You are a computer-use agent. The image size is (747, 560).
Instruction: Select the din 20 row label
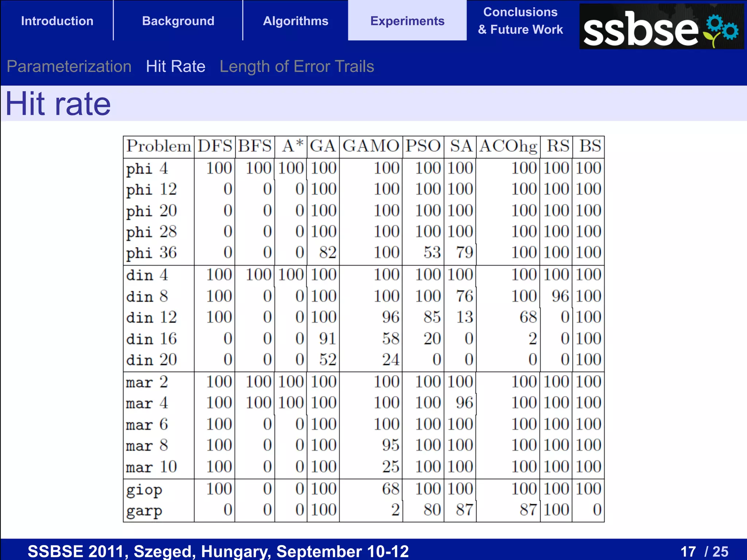tap(151, 360)
